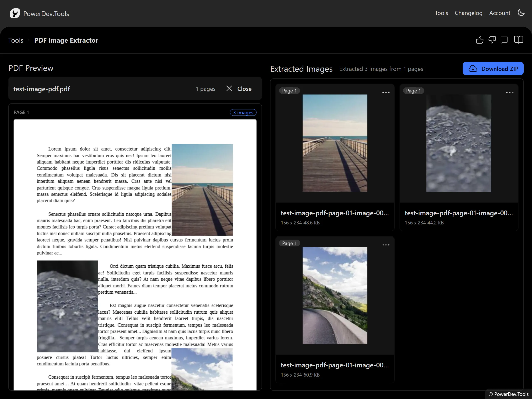The image size is (532, 399).
Task: Open the comment feedback icon
Action: click(x=504, y=40)
